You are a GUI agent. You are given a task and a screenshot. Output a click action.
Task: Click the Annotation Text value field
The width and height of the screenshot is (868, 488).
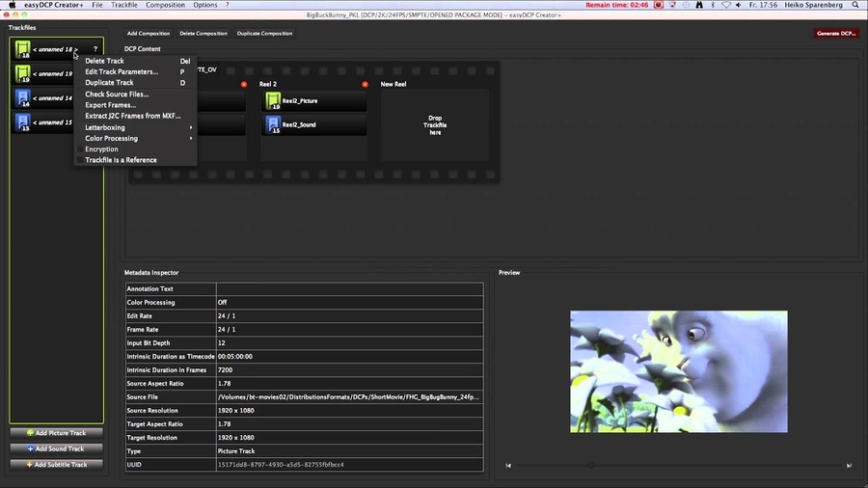click(x=350, y=288)
